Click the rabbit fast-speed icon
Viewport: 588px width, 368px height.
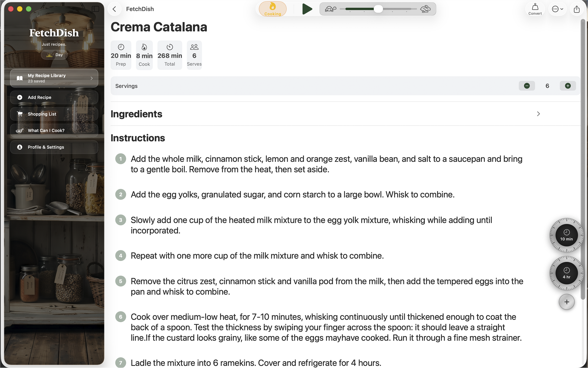(425, 9)
